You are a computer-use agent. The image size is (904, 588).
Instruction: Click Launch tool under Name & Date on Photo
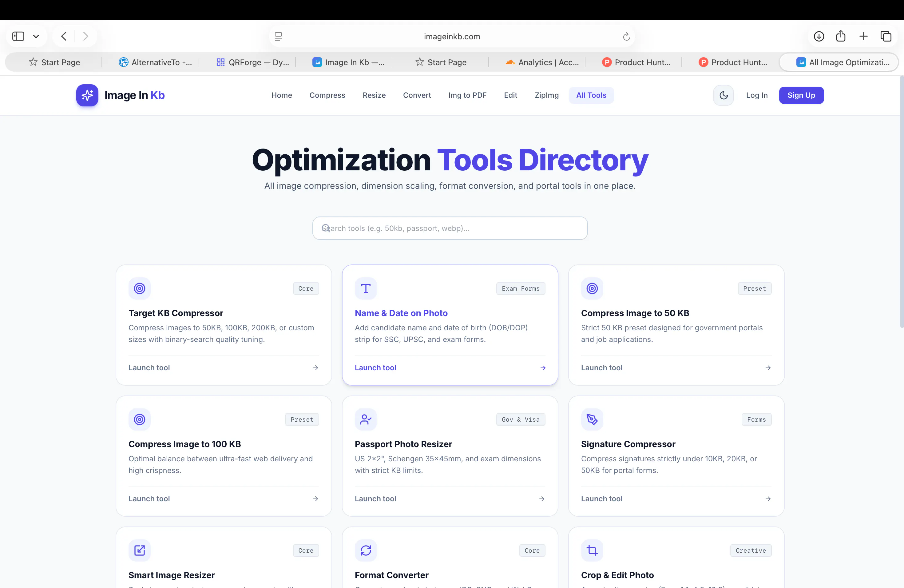(x=375, y=368)
